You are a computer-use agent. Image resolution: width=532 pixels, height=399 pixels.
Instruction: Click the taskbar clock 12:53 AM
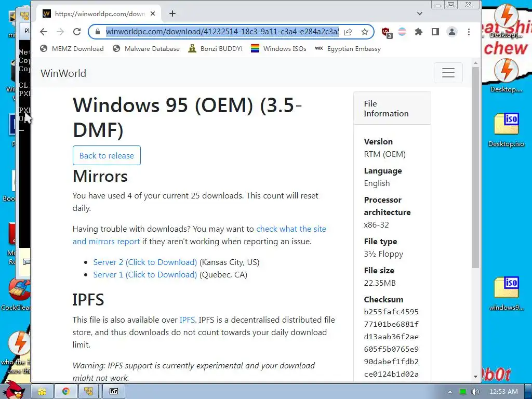click(x=503, y=392)
